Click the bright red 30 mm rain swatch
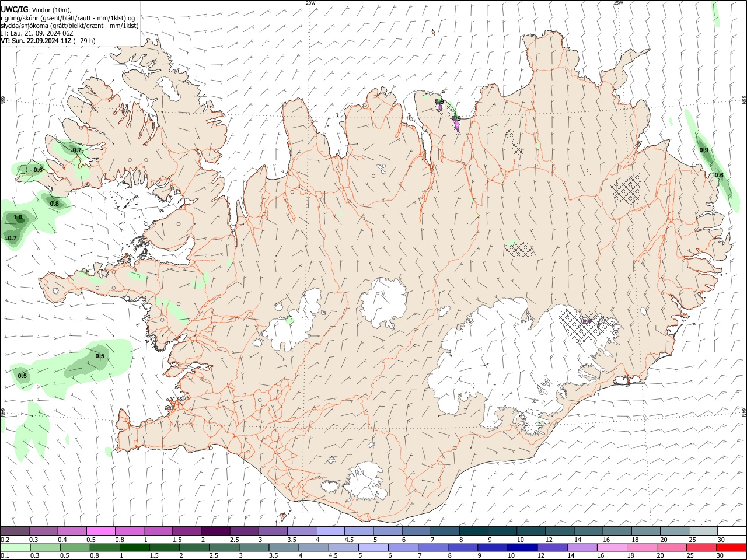The image size is (747, 560). [731, 547]
